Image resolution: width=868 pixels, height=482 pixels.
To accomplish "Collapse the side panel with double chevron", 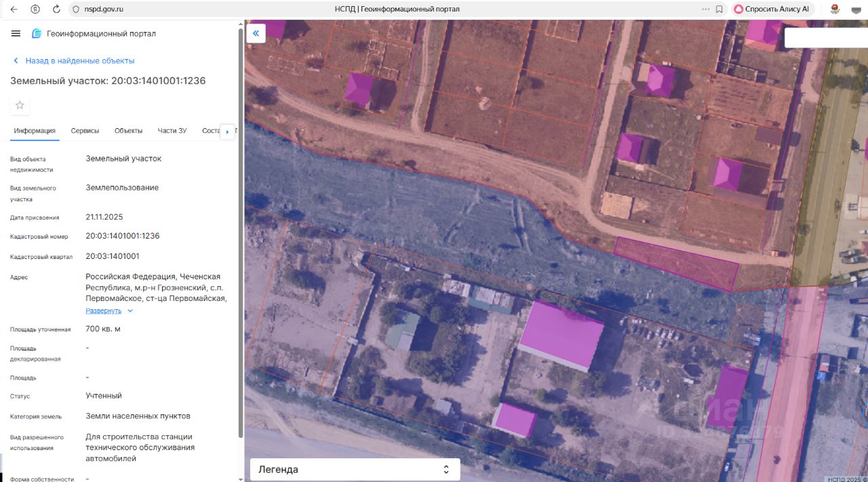I will [256, 33].
